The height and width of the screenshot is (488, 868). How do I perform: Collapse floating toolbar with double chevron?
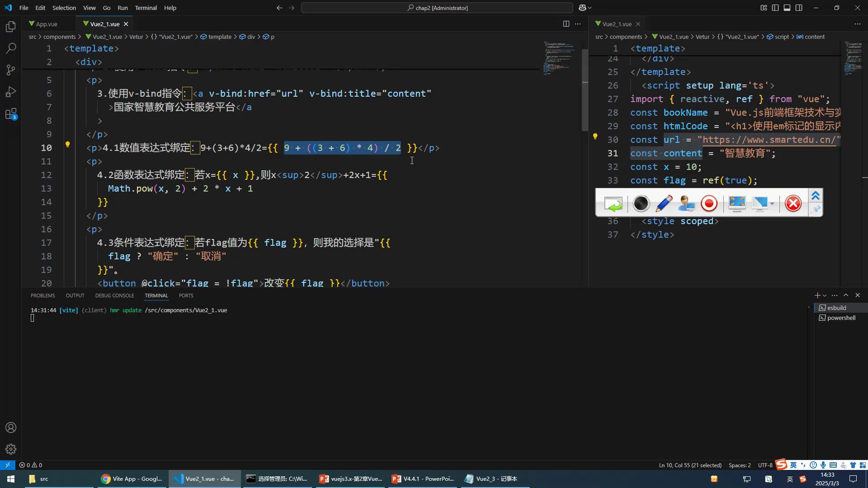(x=816, y=196)
